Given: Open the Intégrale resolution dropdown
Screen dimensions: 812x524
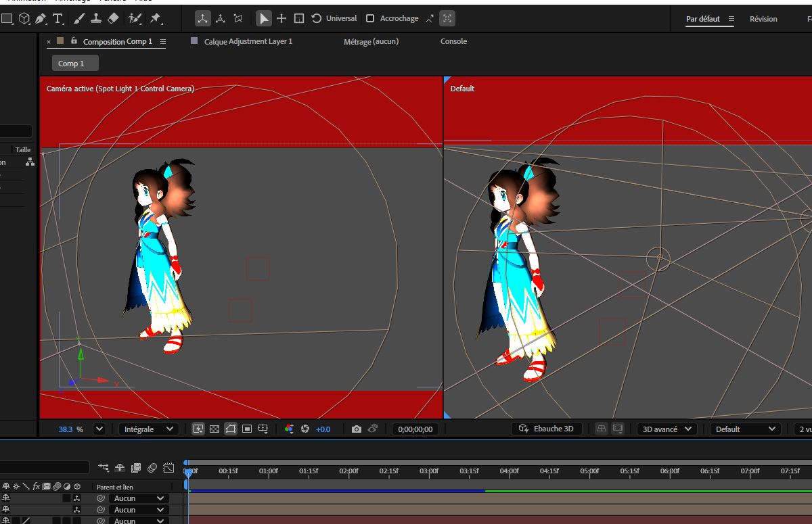Looking at the screenshot, I should tap(149, 429).
